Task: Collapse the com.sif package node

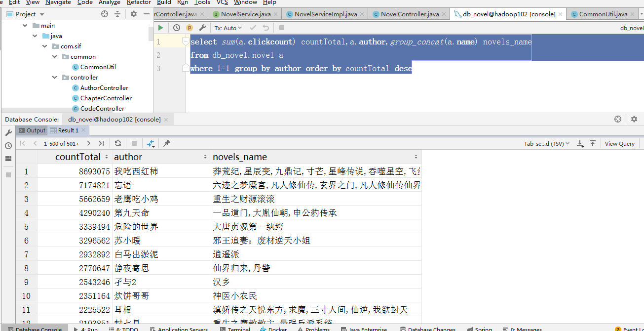Action: [x=45, y=46]
